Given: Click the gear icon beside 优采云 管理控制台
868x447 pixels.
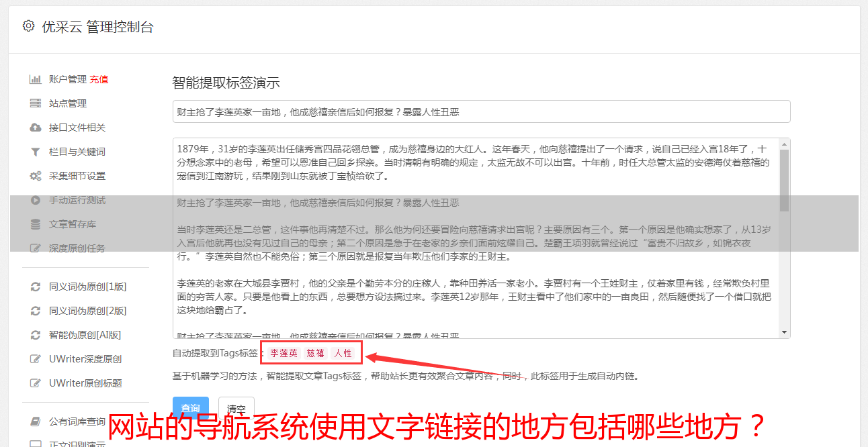Looking at the screenshot, I should (28, 26).
